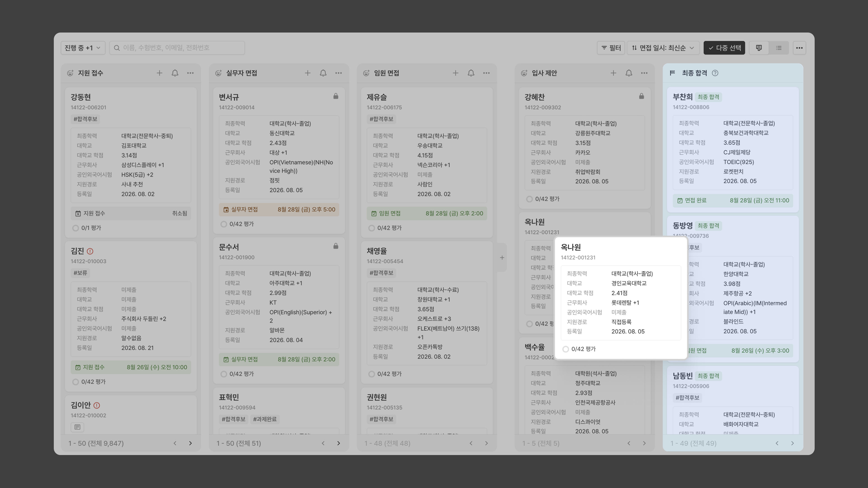Viewport: 868px width, 488px height.
Task: Open the 필터 filter menu
Action: pos(611,48)
